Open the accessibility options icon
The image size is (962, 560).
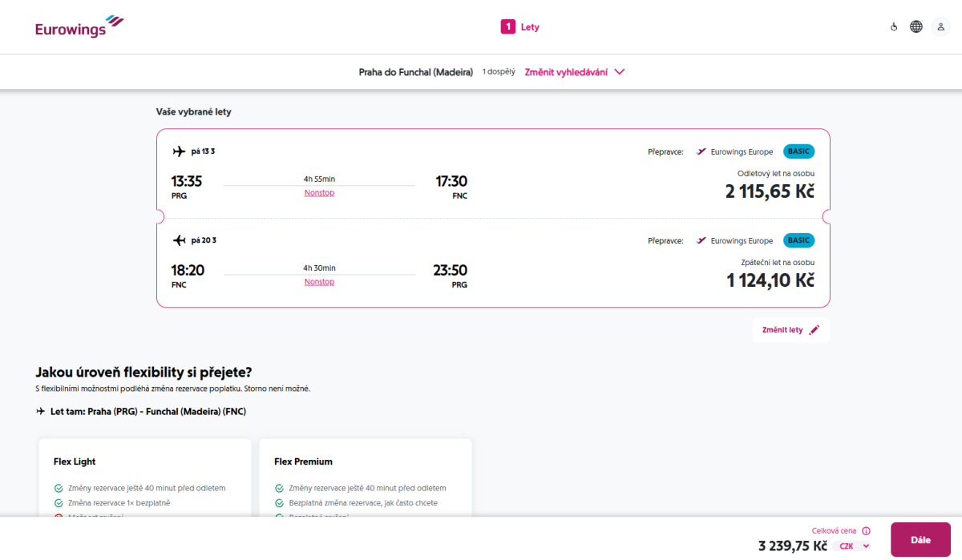(894, 27)
